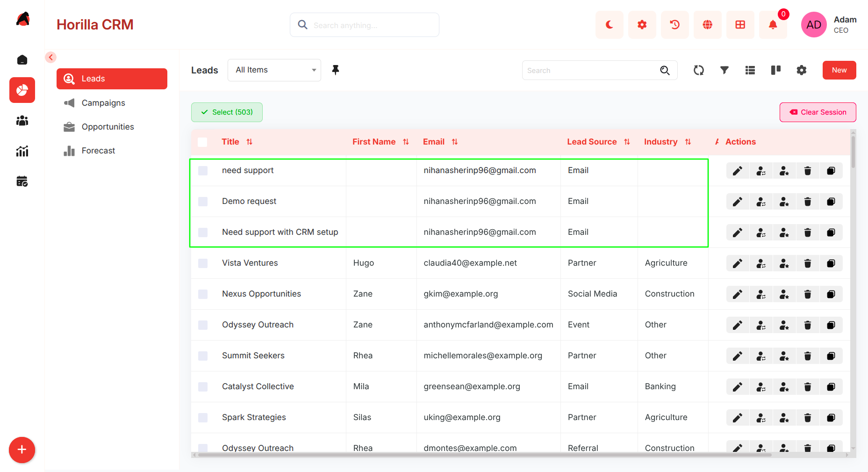
Task: Edit the Vista Ventures lead
Action: [738, 263]
